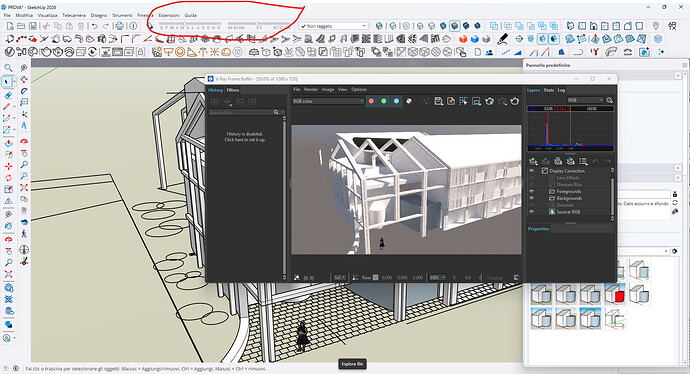The height and width of the screenshot is (374, 690).
Task: Click the blue cube icon in second toolbar row
Action: coord(474,39)
